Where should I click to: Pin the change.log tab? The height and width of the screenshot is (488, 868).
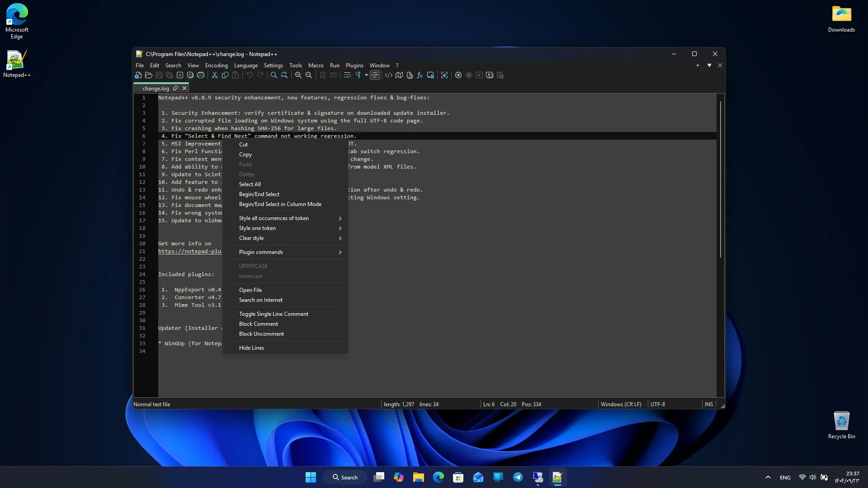pyautogui.click(x=175, y=88)
